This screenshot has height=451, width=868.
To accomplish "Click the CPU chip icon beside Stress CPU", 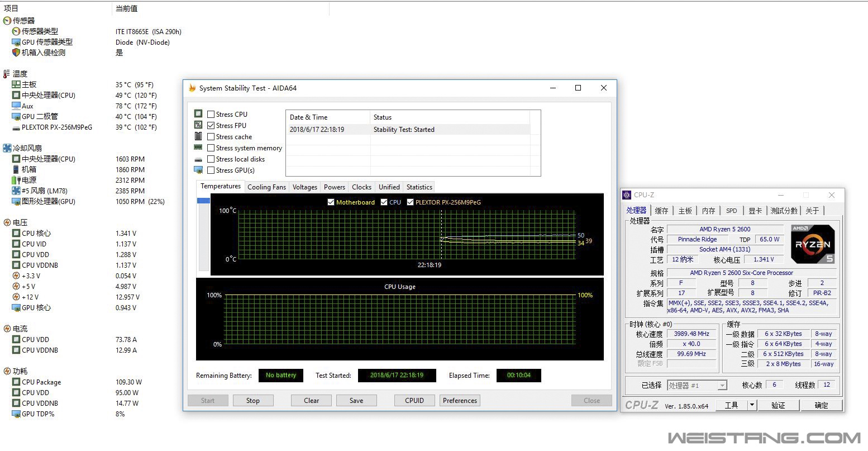I will coord(198,114).
